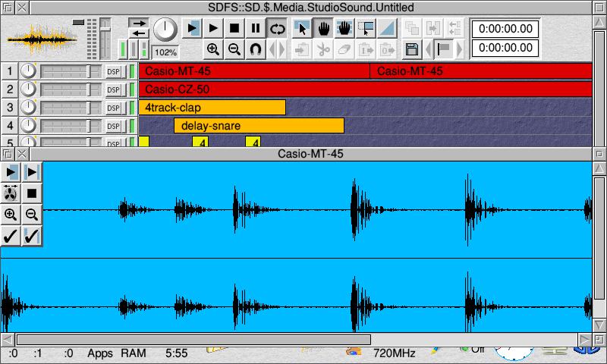607x364 pixels.
Task: Choose the single hand move tool
Action: click(323, 29)
